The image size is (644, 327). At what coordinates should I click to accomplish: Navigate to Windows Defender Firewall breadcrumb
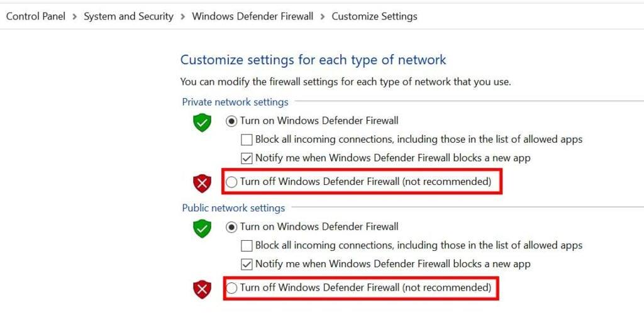[252, 16]
